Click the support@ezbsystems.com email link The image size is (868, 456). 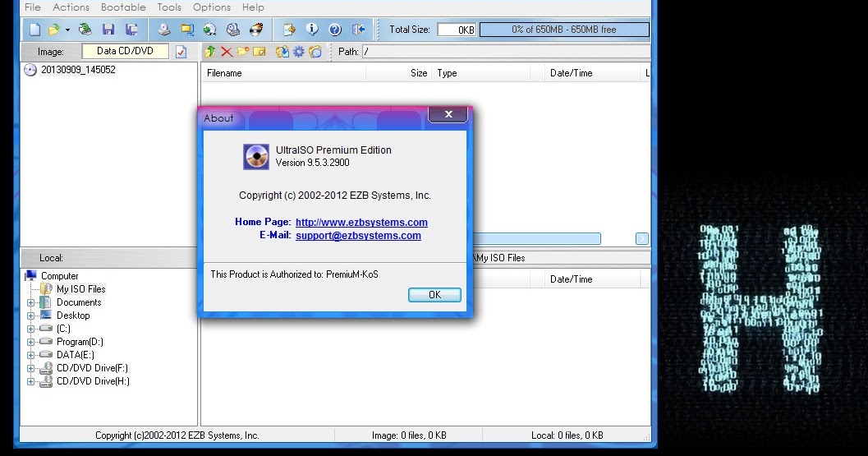pyautogui.click(x=358, y=236)
